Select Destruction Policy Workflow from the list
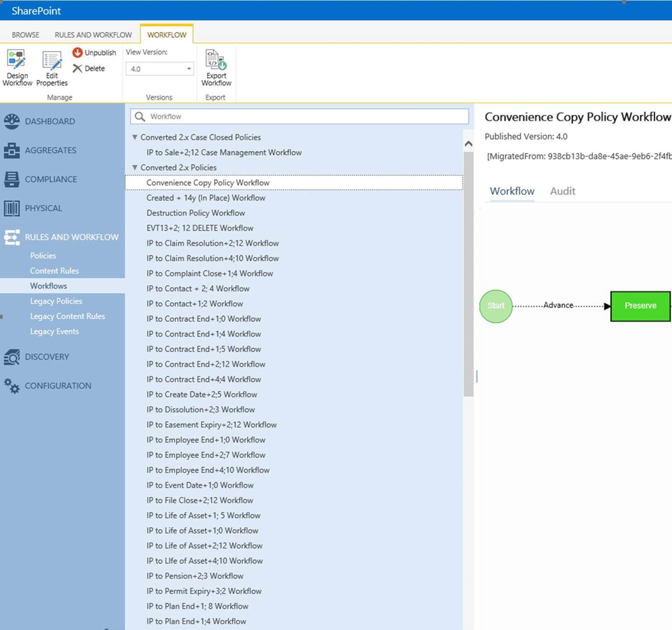672x630 pixels. tap(196, 213)
